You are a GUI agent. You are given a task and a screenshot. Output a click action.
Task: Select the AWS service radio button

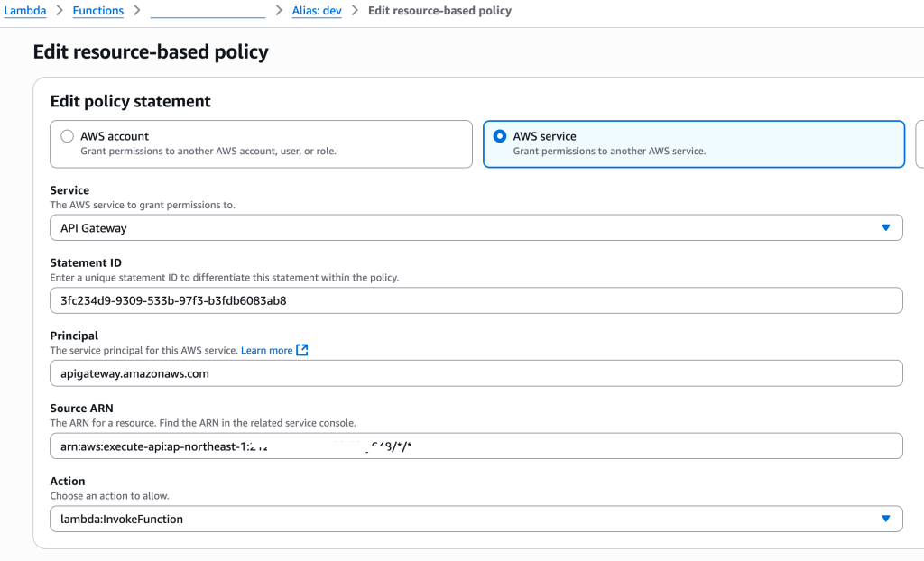(x=500, y=136)
